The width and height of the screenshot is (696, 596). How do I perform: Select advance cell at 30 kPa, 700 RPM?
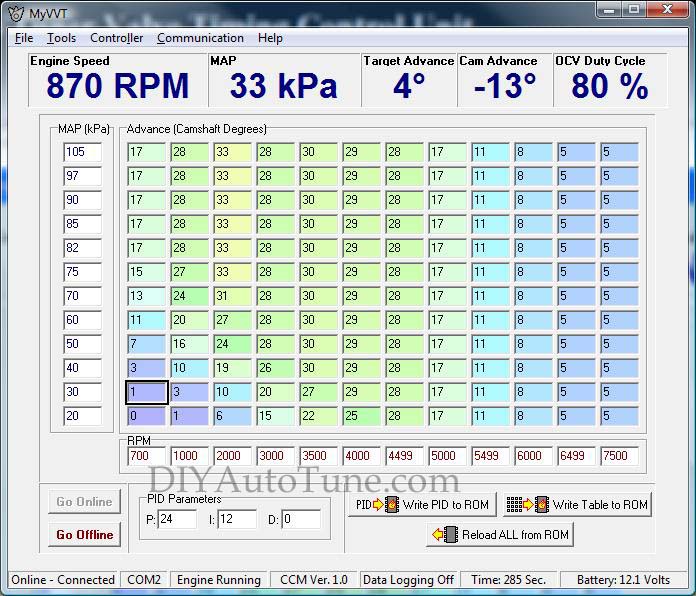coord(145,392)
